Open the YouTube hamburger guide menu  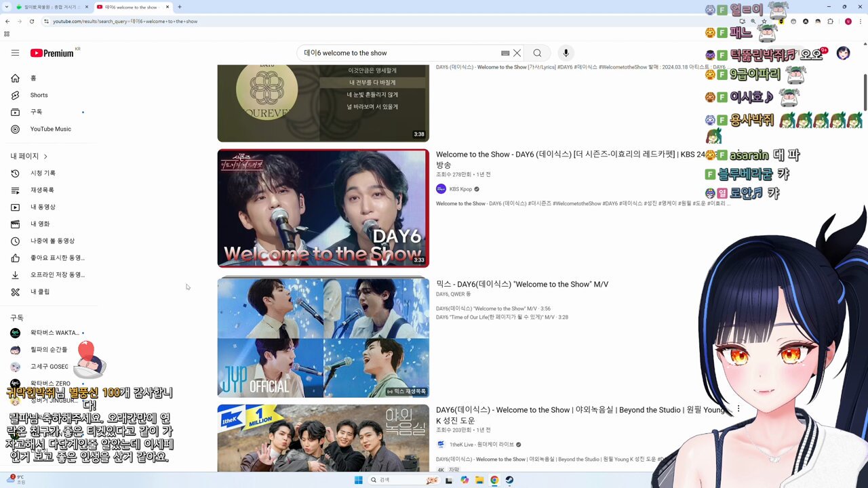(15, 53)
